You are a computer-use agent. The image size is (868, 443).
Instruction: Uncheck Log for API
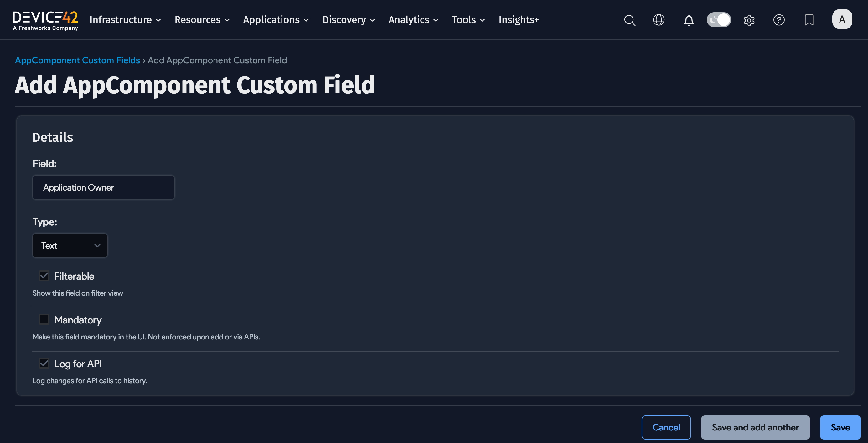click(x=44, y=363)
